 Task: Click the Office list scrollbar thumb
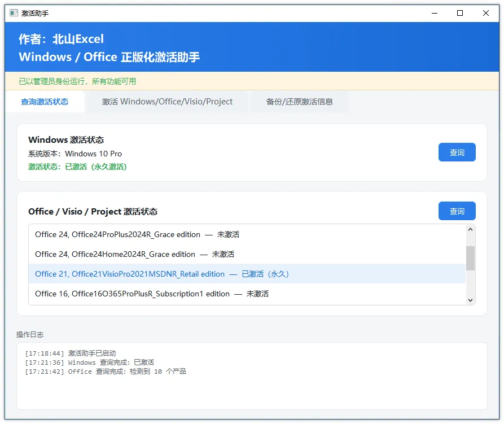(x=470, y=258)
